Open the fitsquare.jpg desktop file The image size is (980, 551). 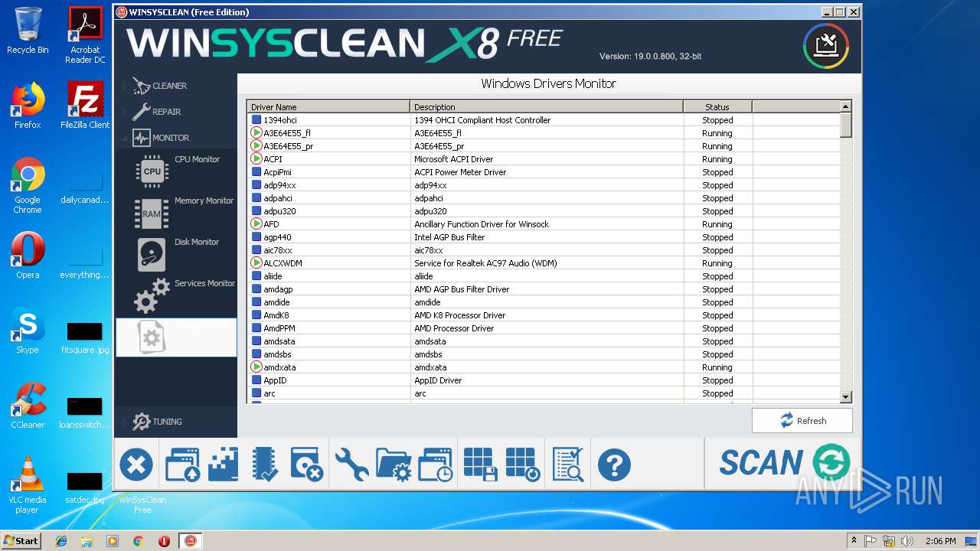click(85, 337)
